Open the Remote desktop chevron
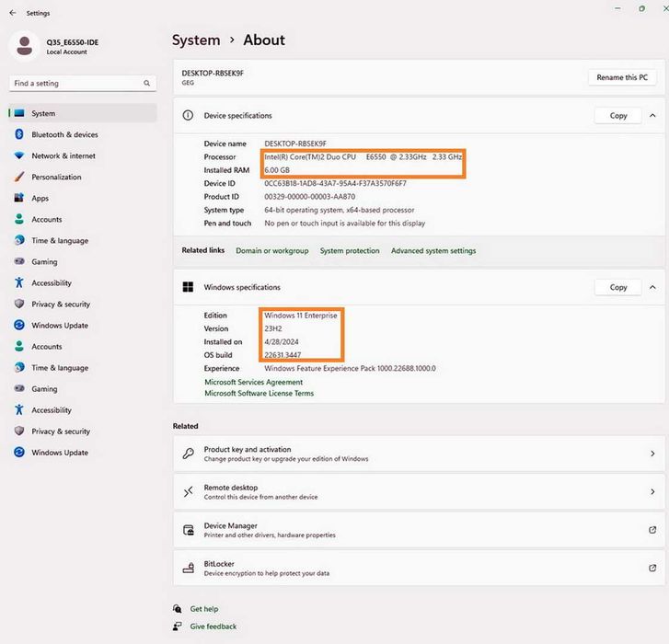 tap(652, 492)
